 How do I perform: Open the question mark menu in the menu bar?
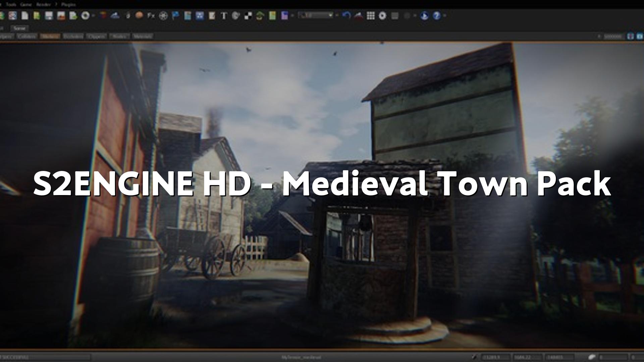click(56, 4)
